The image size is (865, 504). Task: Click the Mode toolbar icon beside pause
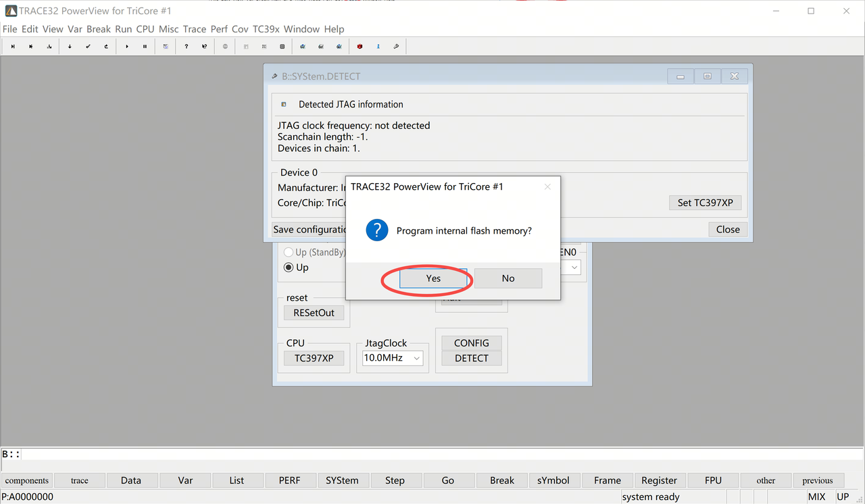(166, 47)
